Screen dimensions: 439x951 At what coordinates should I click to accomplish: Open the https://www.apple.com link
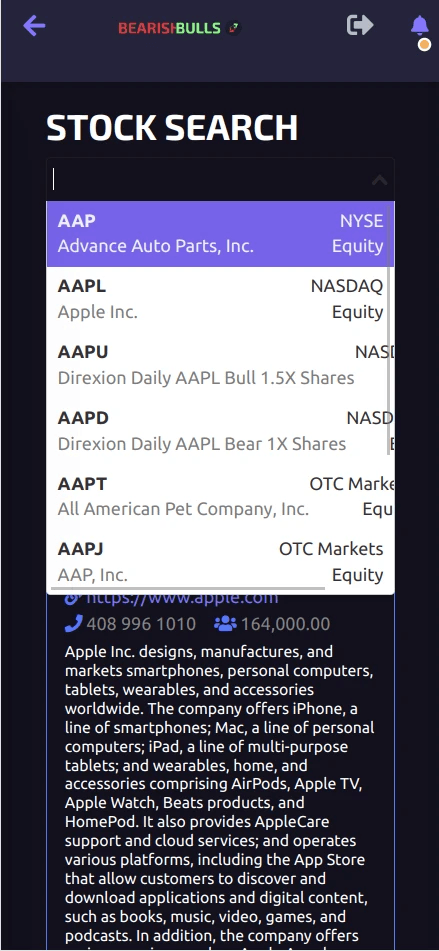(182, 599)
